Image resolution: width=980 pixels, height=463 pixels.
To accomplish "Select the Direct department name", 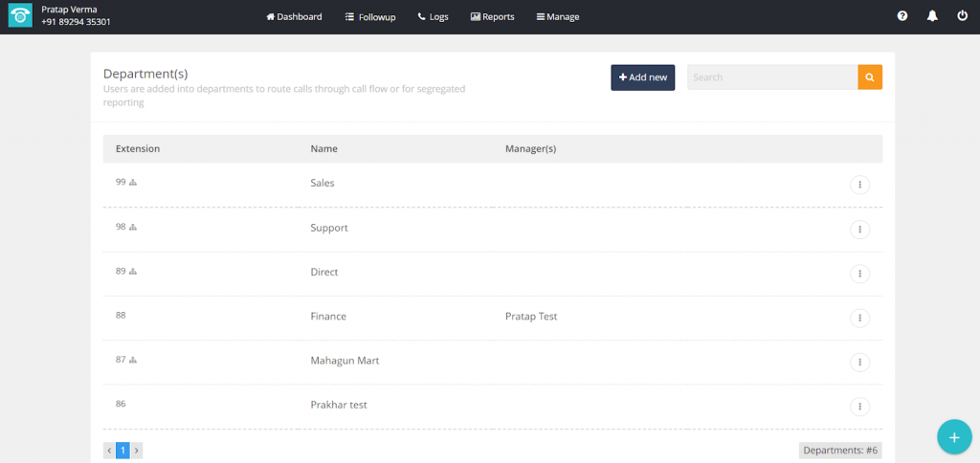I will [324, 273].
